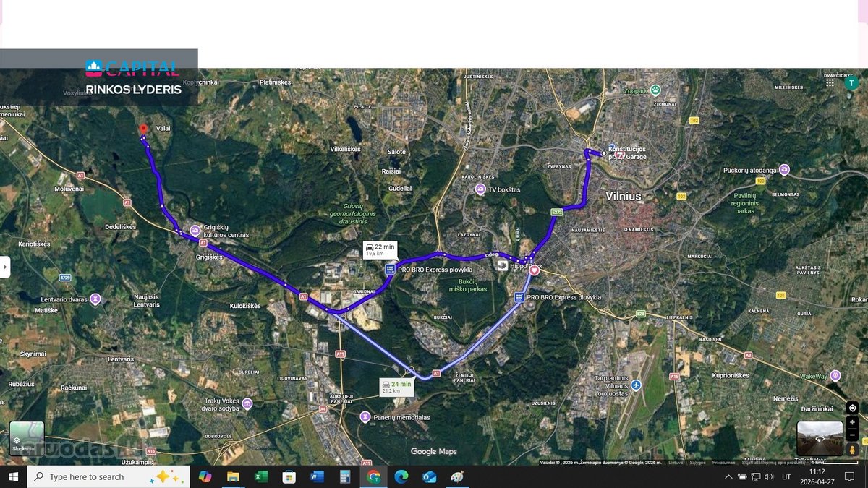Click the Grigiškės town label
The image size is (868, 488).
tap(209, 257)
